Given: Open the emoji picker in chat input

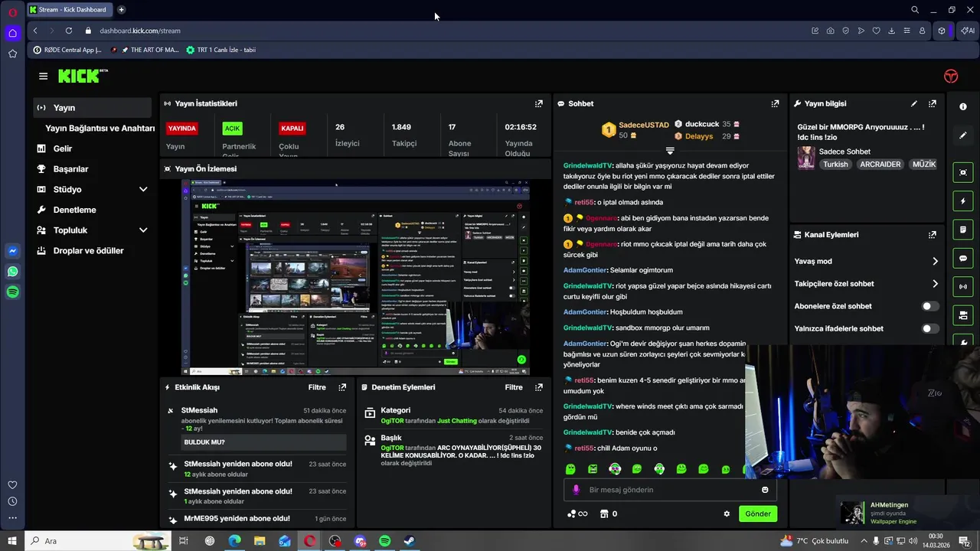Looking at the screenshot, I should coord(765,490).
